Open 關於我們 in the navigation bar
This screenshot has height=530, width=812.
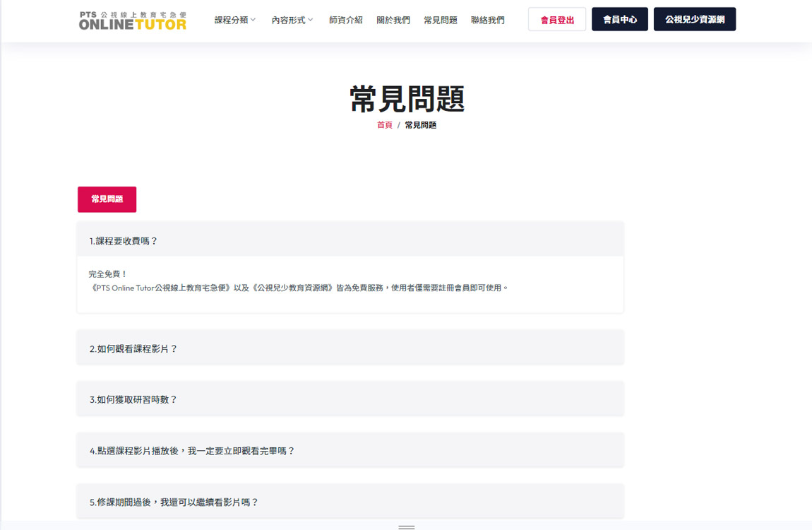tap(393, 20)
